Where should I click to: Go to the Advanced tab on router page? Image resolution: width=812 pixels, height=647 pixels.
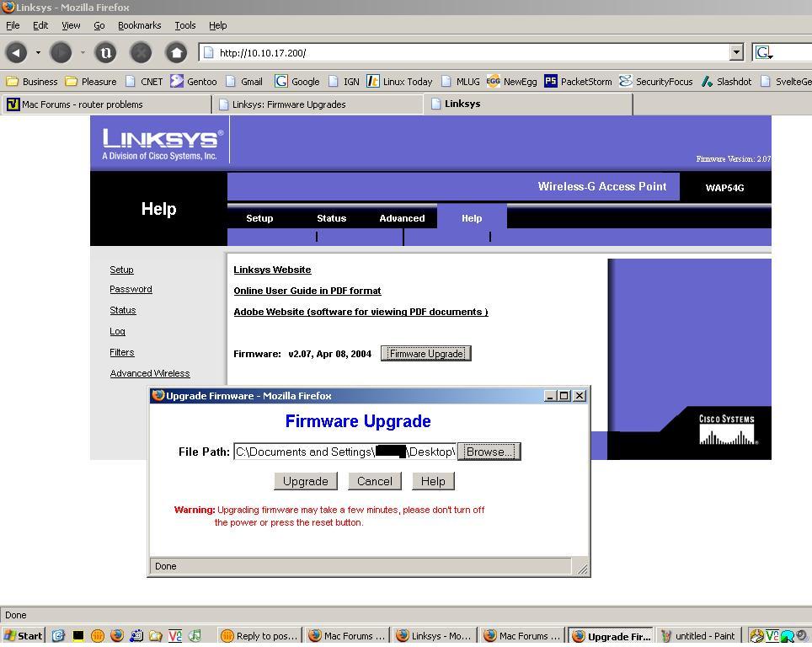click(x=402, y=218)
